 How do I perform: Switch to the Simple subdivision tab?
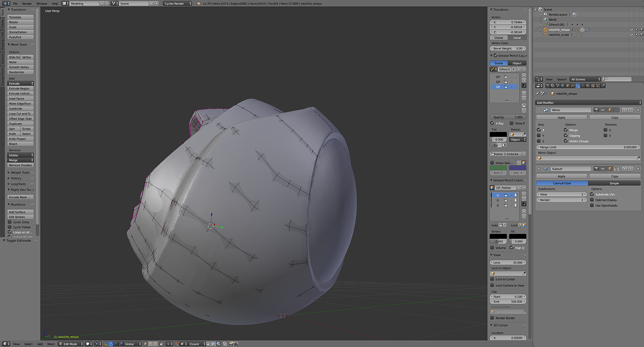coord(614,183)
